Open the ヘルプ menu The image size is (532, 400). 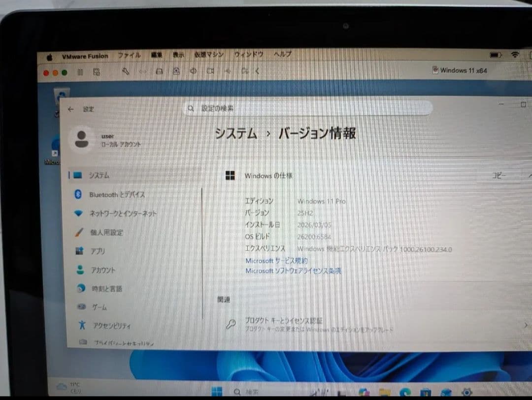click(x=283, y=54)
